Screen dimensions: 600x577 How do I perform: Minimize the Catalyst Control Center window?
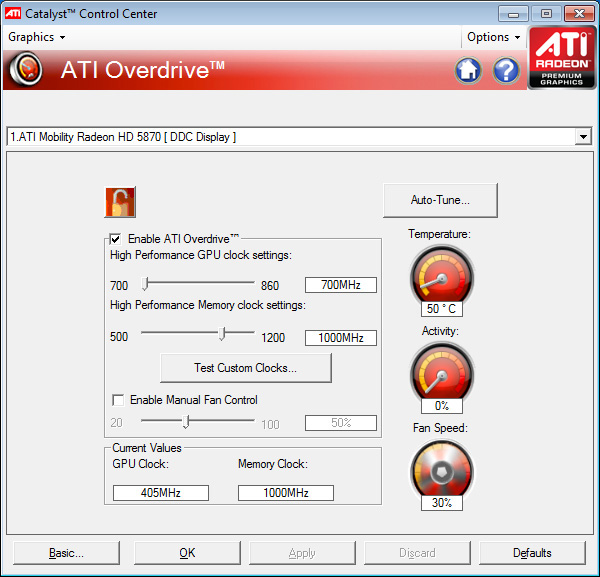514,14
